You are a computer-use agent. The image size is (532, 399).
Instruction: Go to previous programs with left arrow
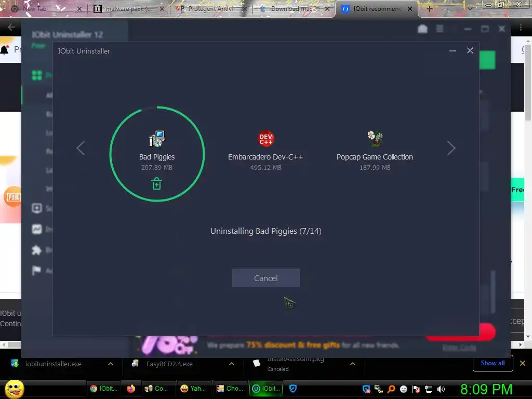81,148
